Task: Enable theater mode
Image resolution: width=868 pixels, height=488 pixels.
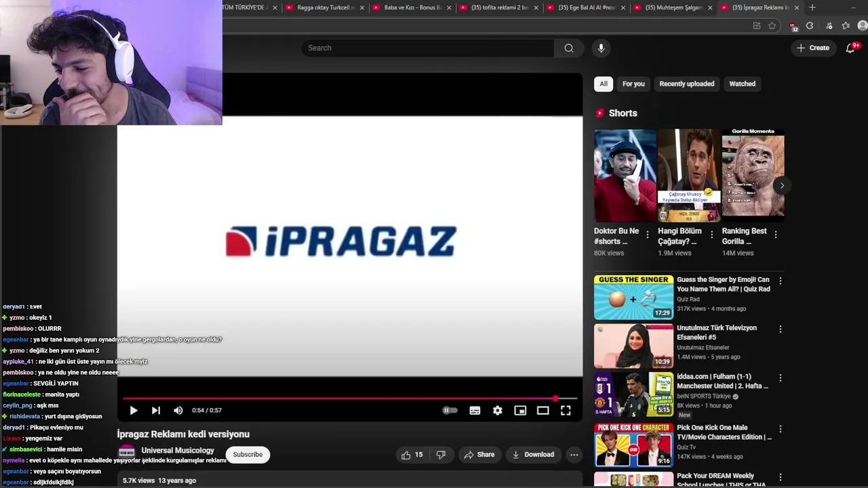Action: pyautogui.click(x=542, y=410)
